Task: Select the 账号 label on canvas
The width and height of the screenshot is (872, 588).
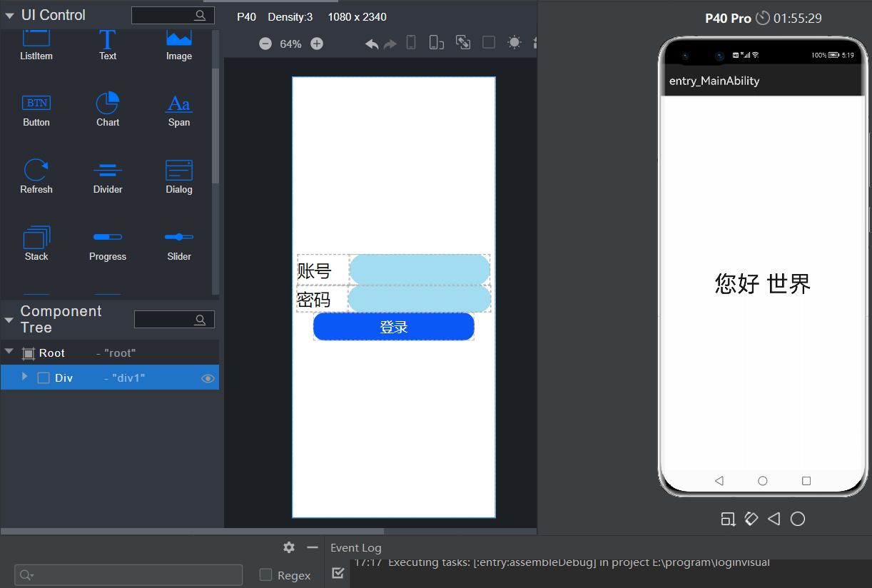Action: 315,271
